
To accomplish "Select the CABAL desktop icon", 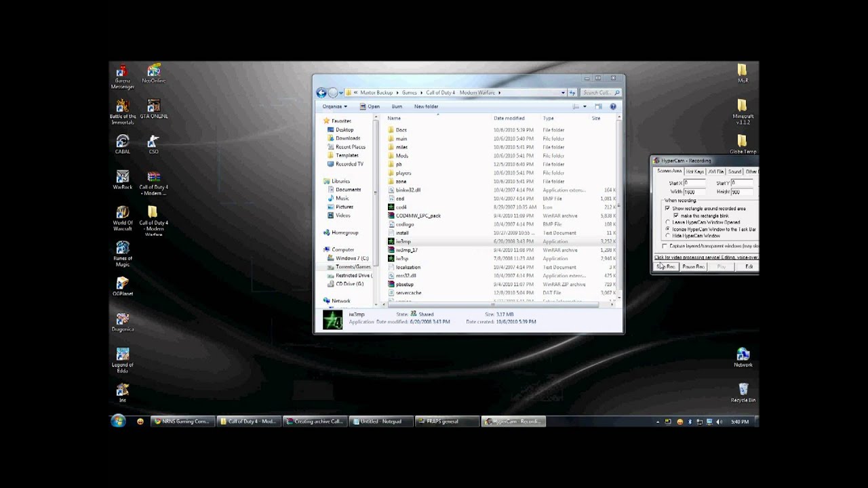I will coord(122,144).
